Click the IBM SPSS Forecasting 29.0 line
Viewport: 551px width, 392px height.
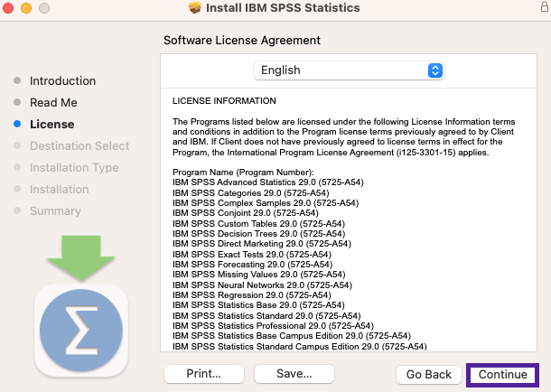pos(253,264)
